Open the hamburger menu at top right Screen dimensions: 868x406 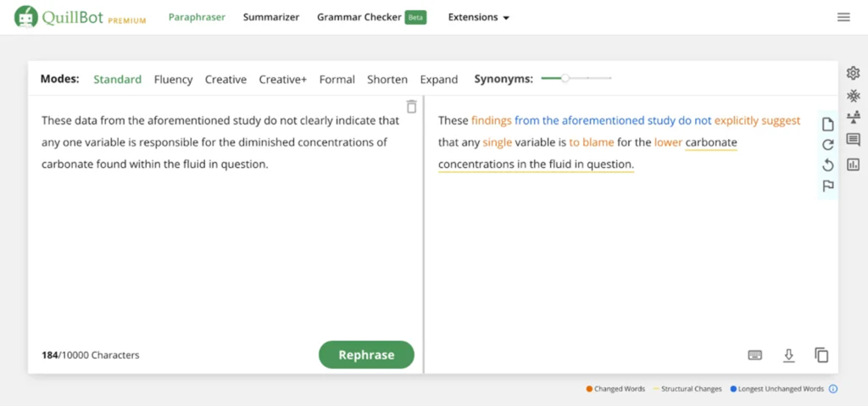pyautogui.click(x=843, y=17)
